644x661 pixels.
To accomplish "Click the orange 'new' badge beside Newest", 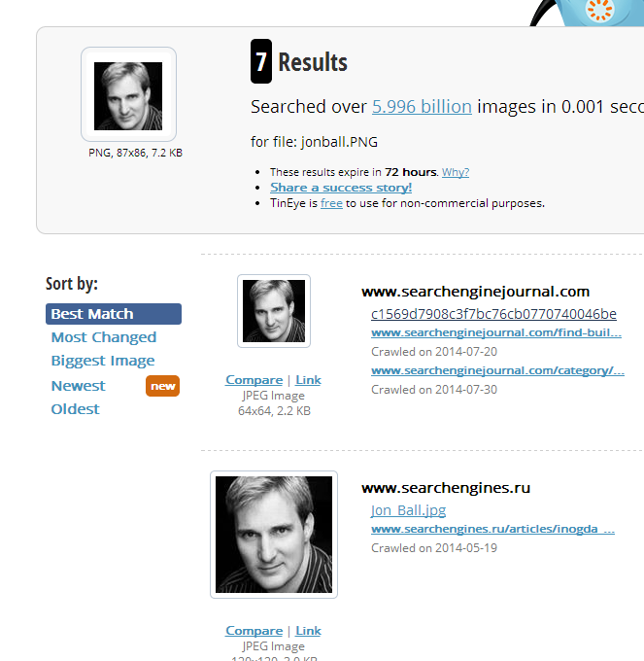I will (162, 386).
